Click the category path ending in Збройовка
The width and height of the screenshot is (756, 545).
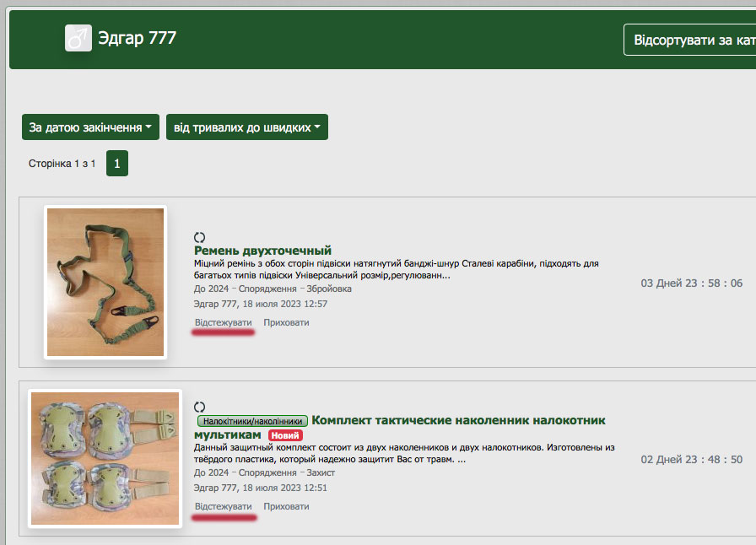point(273,289)
